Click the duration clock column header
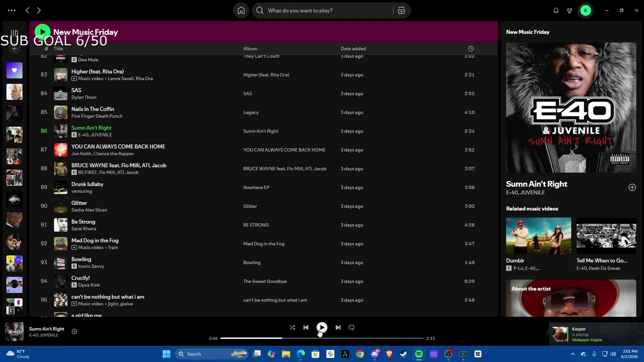 coord(471,49)
